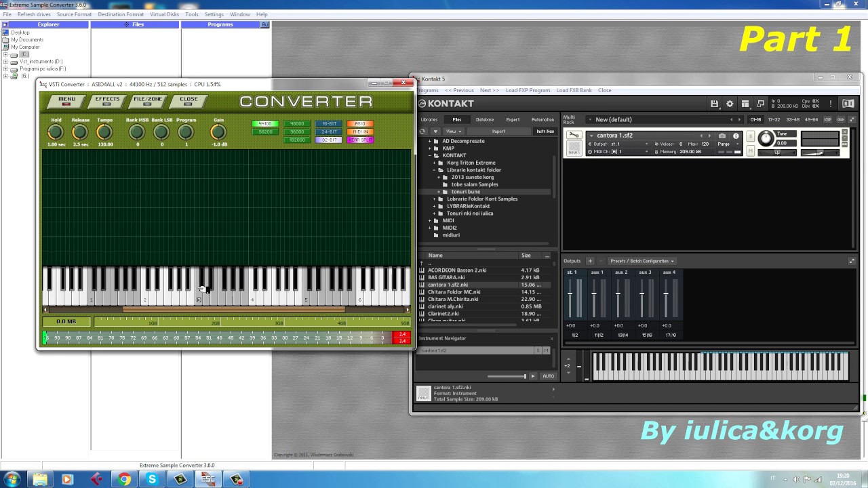The height and width of the screenshot is (488, 868).
Task: Click the FILE/ZONE button in Converter
Action: point(148,101)
